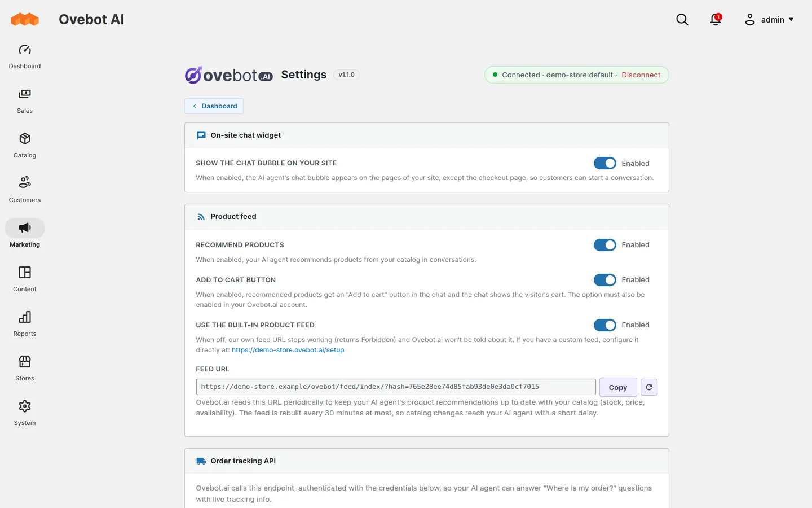Click the chat icon beside On-site chat widget
The image size is (812, 508).
pos(201,135)
